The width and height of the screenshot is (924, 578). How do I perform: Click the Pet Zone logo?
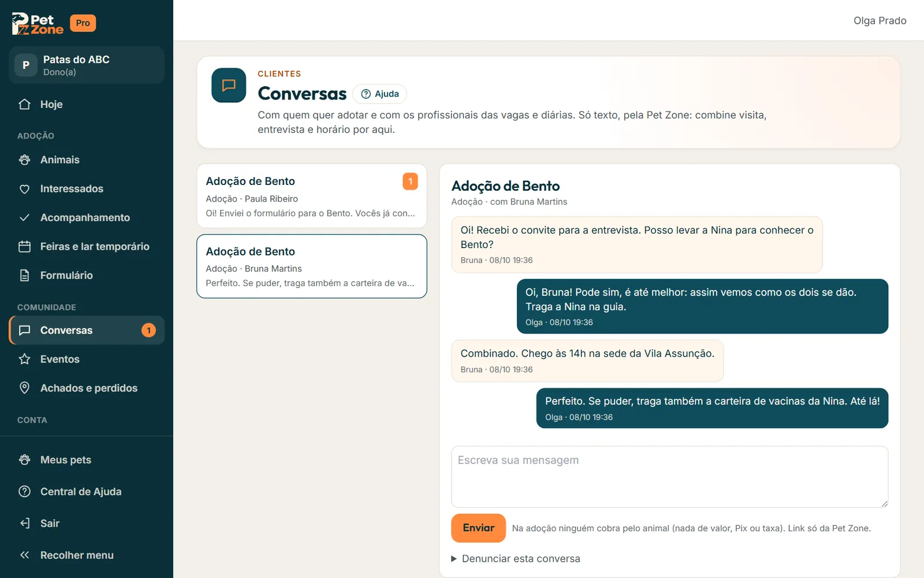pyautogui.click(x=38, y=24)
